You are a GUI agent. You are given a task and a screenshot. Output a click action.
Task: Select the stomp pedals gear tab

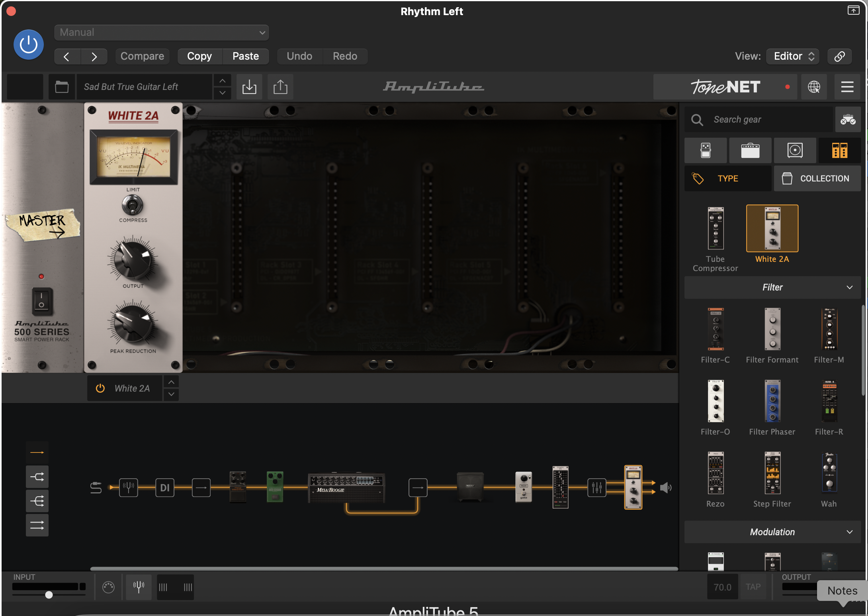706,150
